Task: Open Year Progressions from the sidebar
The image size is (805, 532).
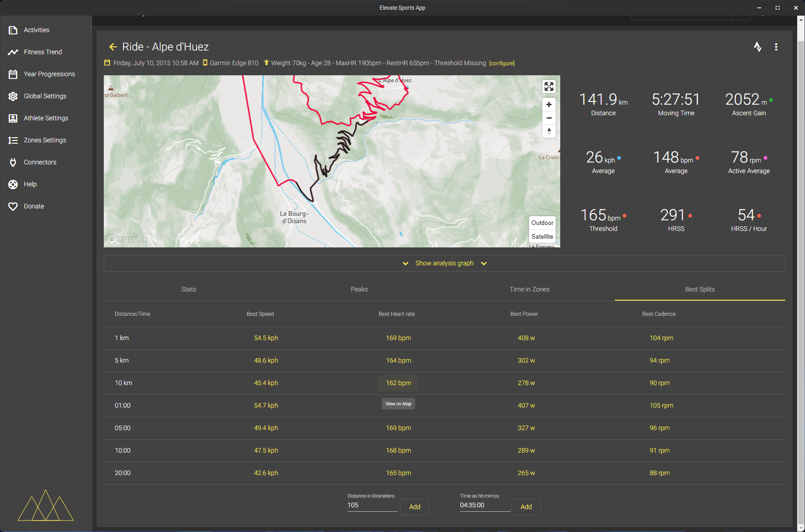Action: coord(49,74)
